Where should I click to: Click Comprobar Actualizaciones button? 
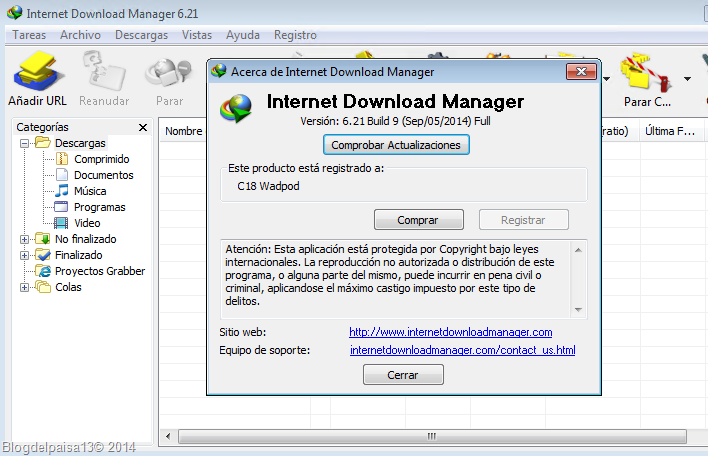396,145
